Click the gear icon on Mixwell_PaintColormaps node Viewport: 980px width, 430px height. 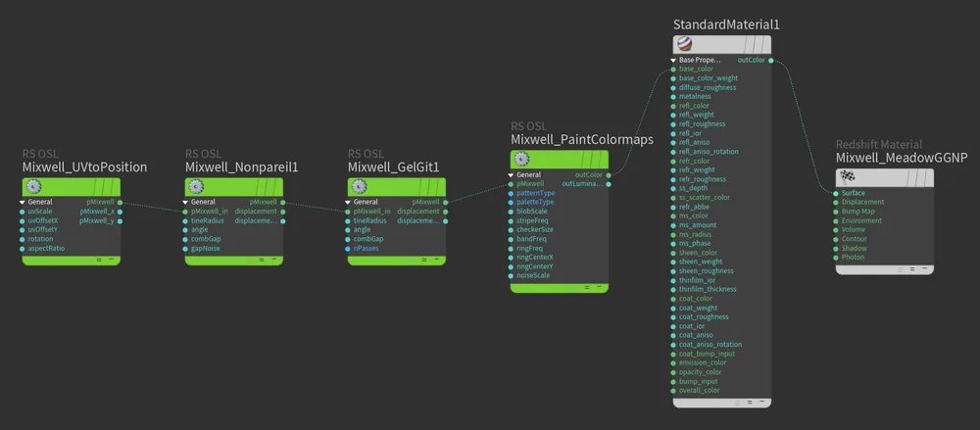pos(522,160)
